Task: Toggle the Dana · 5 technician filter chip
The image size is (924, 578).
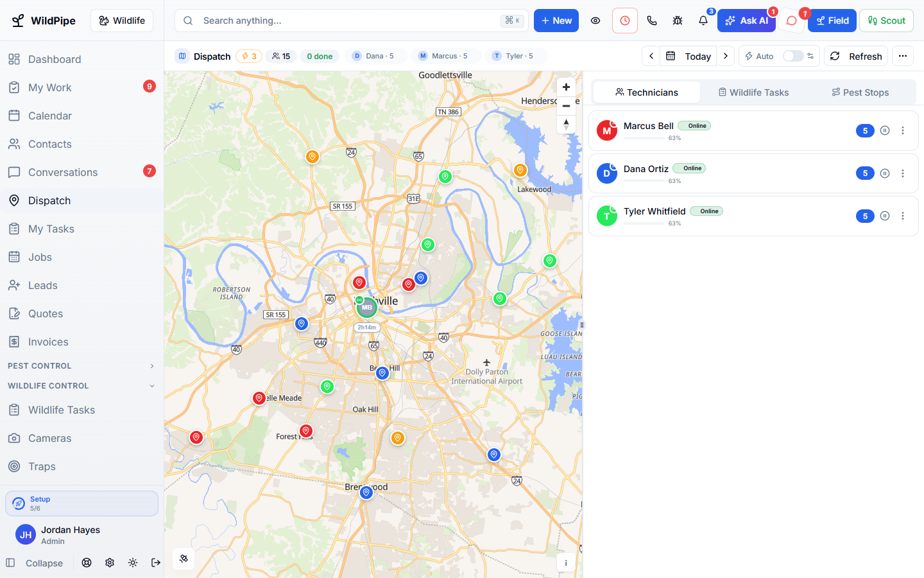Action: click(x=376, y=56)
